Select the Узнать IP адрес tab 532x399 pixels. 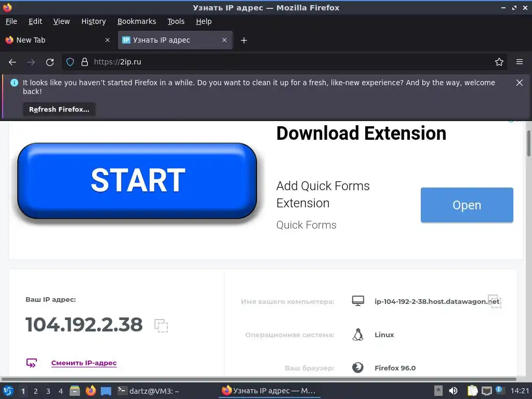pyautogui.click(x=175, y=40)
